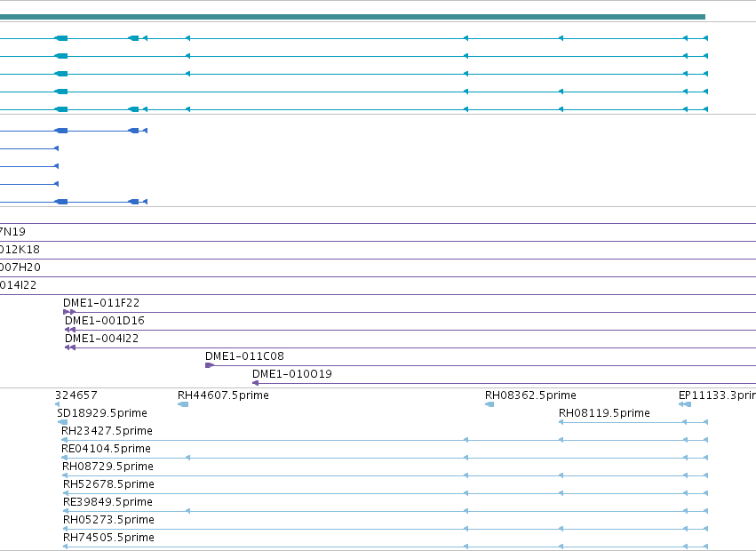Click the DME1-010O19 clone label

click(x=292, y=374)
